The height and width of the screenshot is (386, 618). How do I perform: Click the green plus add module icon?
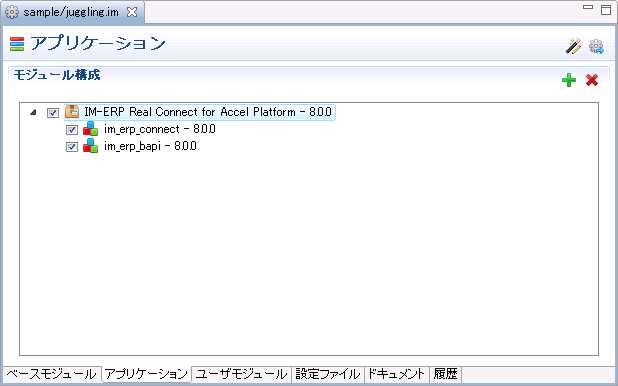coord(569,80)
